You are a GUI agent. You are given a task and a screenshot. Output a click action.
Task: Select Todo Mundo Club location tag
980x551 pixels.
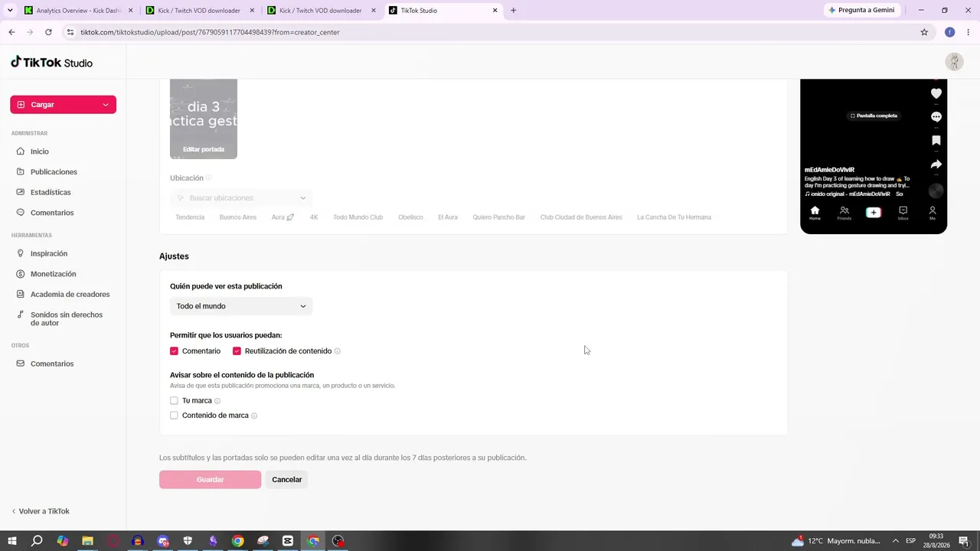358,217
